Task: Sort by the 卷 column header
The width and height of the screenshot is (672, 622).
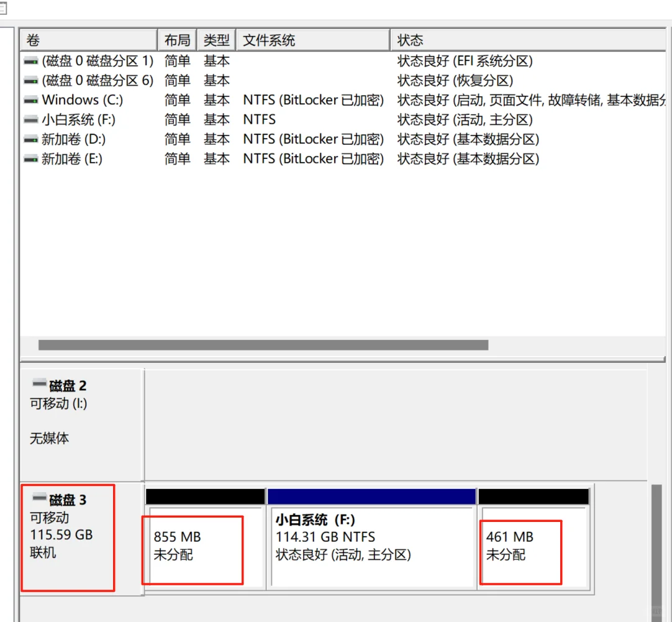Action: click(89, 40)
